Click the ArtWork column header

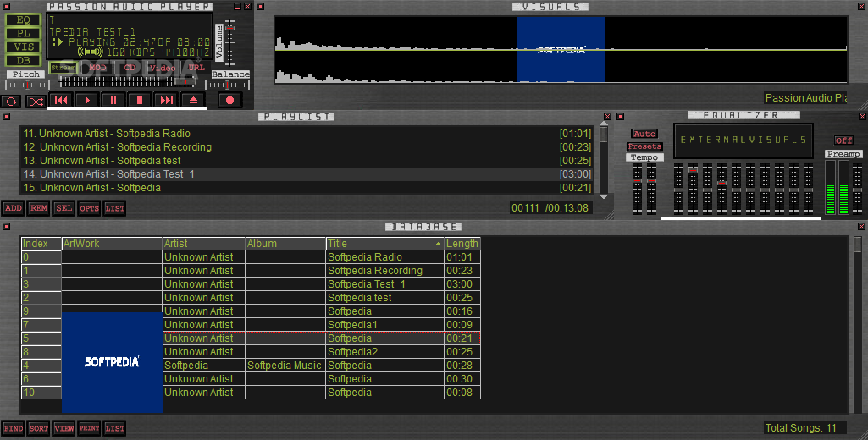tap(112, 244)
